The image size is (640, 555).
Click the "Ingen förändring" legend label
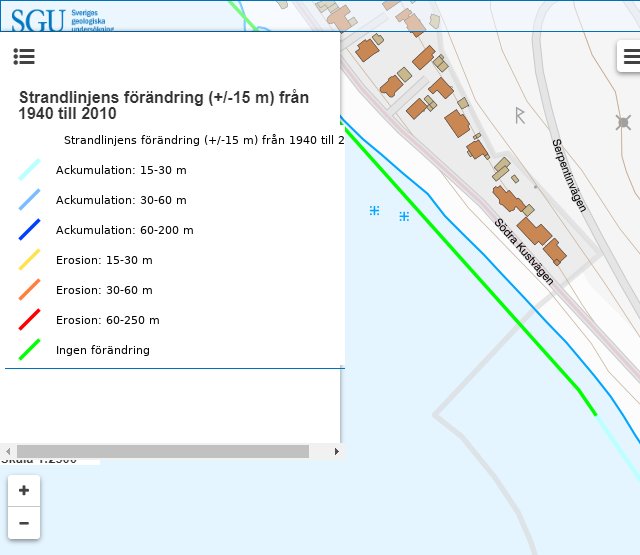coord(102,350)
